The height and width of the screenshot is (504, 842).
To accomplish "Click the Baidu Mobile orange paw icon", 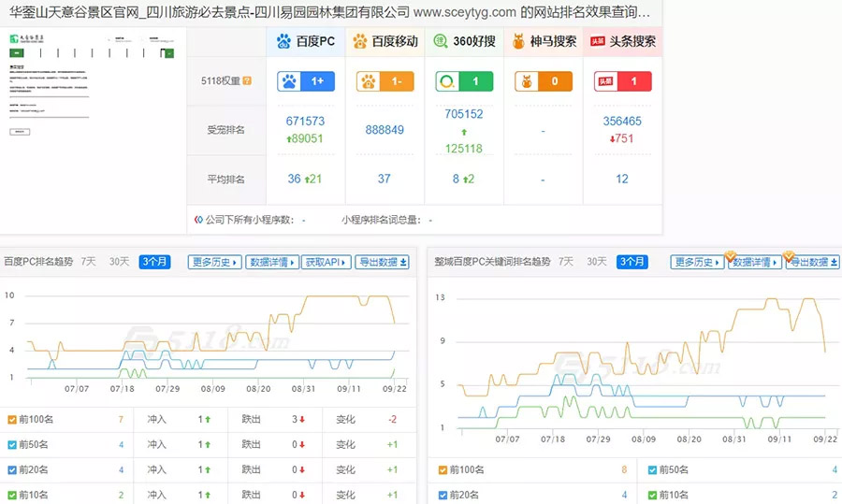I will click(x=360, y=41).
